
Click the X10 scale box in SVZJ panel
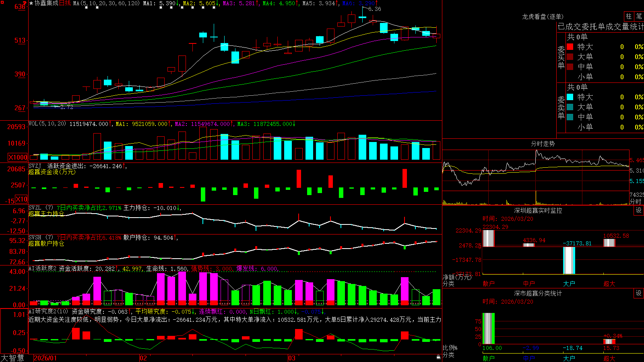pyautogui.click(x=21, y=199)
